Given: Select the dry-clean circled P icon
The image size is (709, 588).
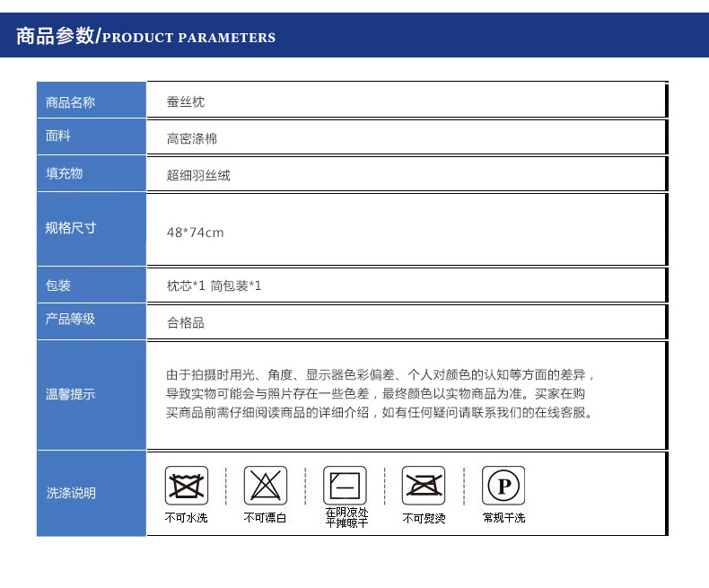Looking at the screenshot, I should point(503,486).
